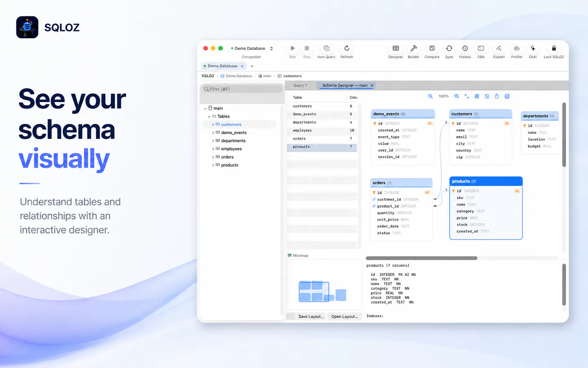Select the products row in table list
The width and height of the screenshot is (588, 368).
[322, 147]
